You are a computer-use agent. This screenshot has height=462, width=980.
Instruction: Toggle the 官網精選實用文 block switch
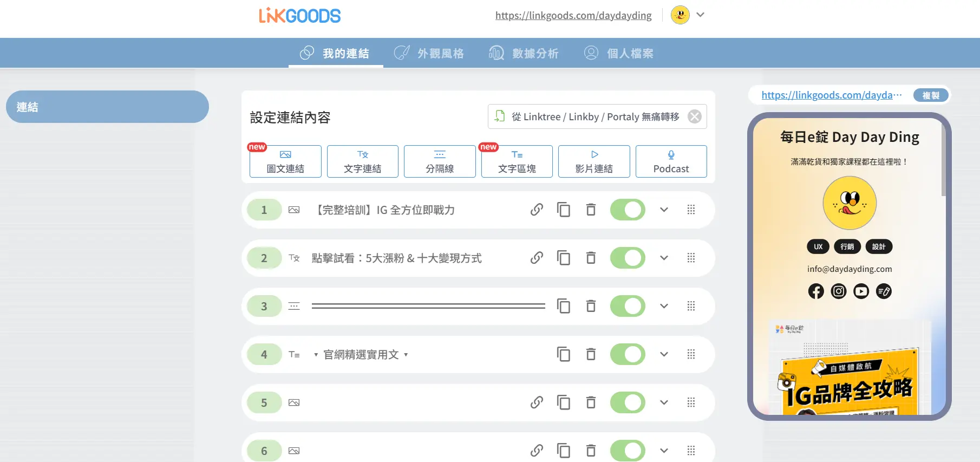(x=628, y=354)
